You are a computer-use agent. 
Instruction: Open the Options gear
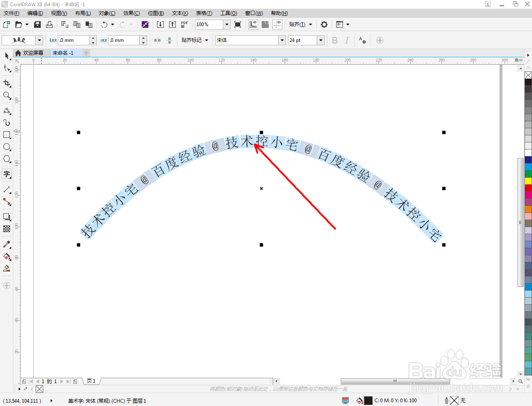(x=324, y=24)
